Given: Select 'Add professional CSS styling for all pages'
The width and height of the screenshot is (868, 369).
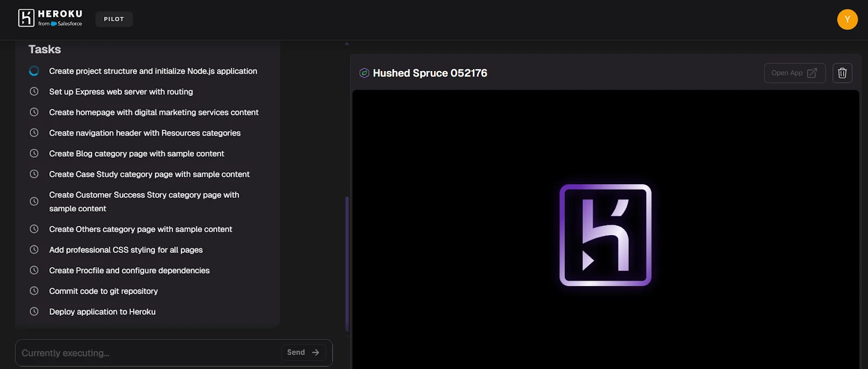Looking at the screenshot, I should coord(126,250).
